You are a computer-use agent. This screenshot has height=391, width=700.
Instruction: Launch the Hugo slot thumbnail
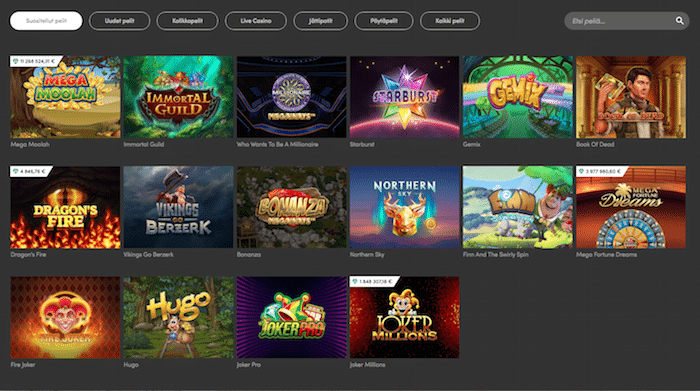[178, 317]
